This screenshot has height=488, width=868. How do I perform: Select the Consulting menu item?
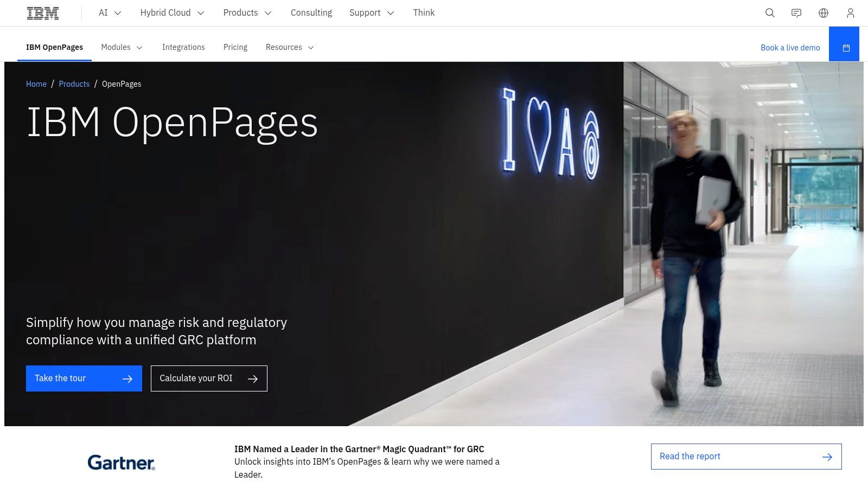pyautogui.click(x=311, y=12)
